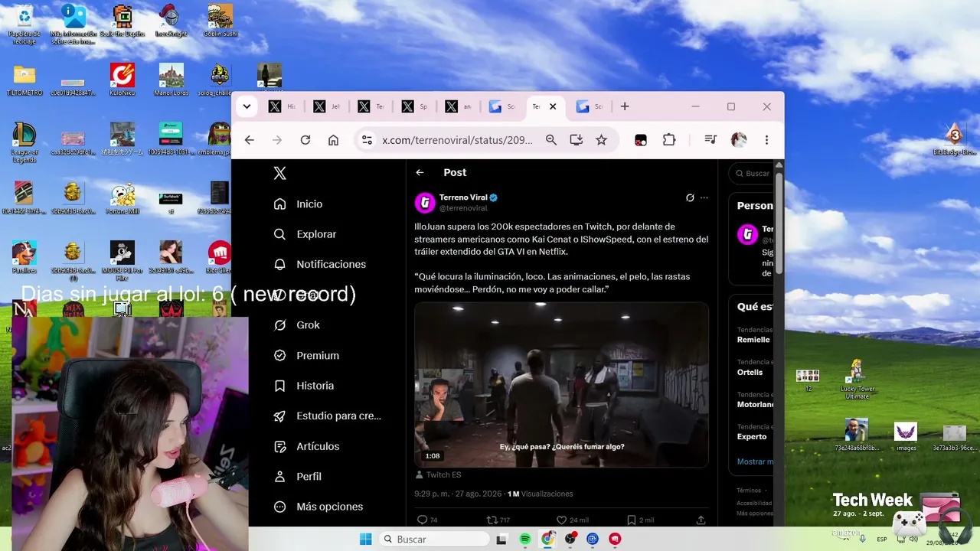Open a new browser tab
980x551 pixels.
pyautogui.click(x=625, y=106)
